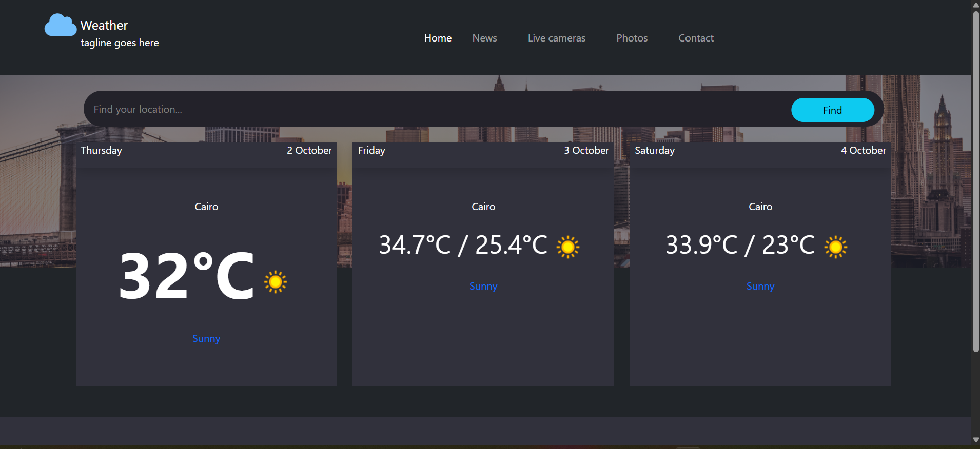Click the Sunny label on Friday's card
The height and width of the screenshot is (449, 980).
(483, 287)
